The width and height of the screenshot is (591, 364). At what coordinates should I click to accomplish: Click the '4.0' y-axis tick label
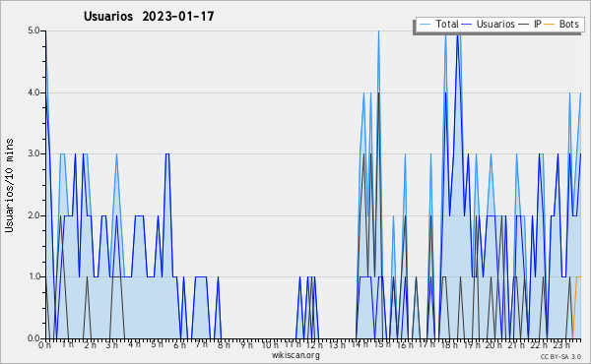point(33,92)
